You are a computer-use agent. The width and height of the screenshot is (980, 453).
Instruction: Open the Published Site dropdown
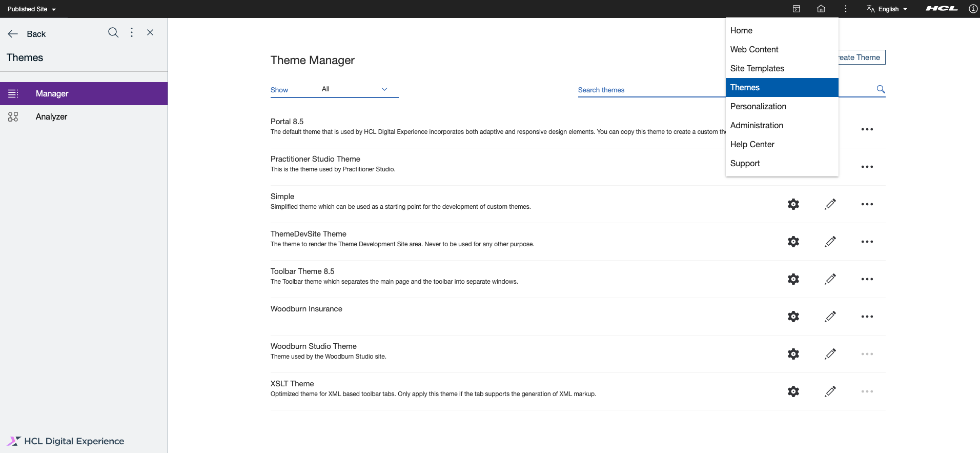(x=32, y=9)
